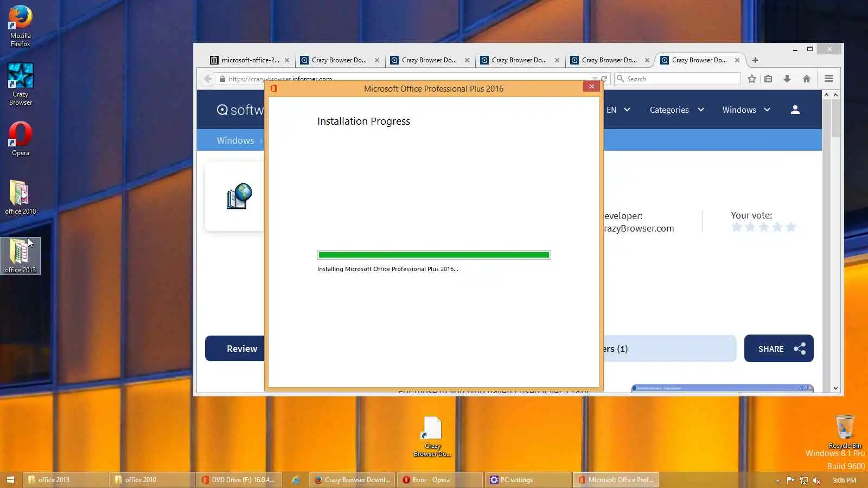The height and width of the screenshot is (488, 868).
Task: Click the Office icon in installer title bar
Action: [x=274, y=88]
